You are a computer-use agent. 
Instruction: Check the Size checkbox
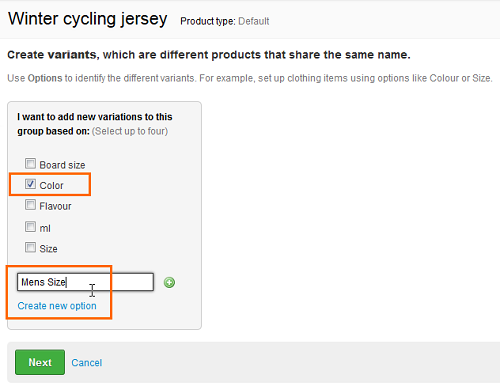click(x=30, y=247)
